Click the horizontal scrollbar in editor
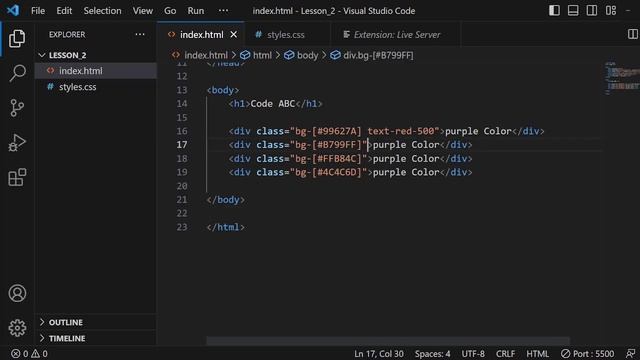 388,341
